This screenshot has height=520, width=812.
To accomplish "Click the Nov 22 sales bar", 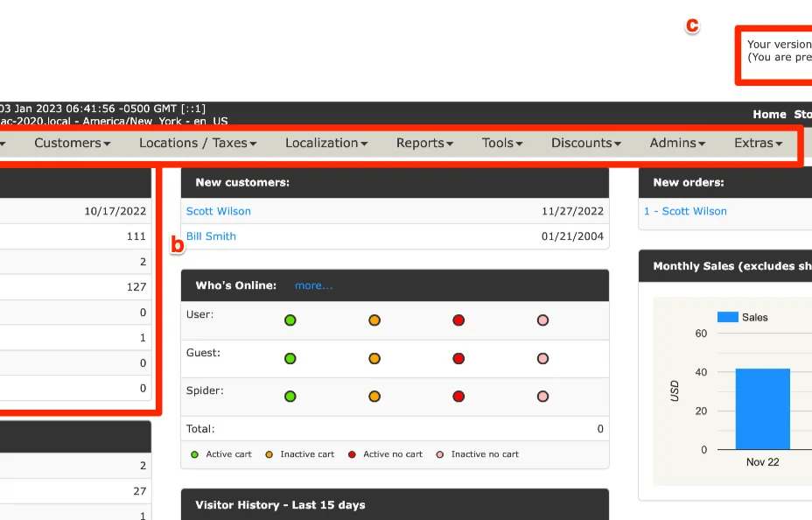I will [x=763, y=409].
